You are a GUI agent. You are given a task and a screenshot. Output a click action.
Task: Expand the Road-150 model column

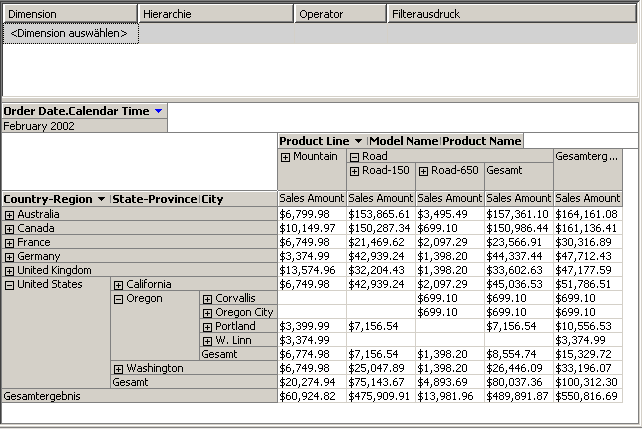coord(354,171)
